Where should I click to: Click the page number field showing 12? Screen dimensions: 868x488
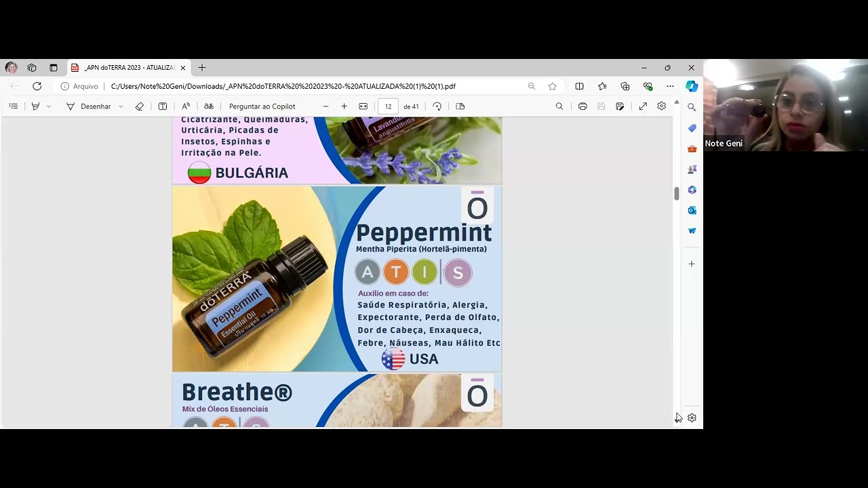point(388,106)
